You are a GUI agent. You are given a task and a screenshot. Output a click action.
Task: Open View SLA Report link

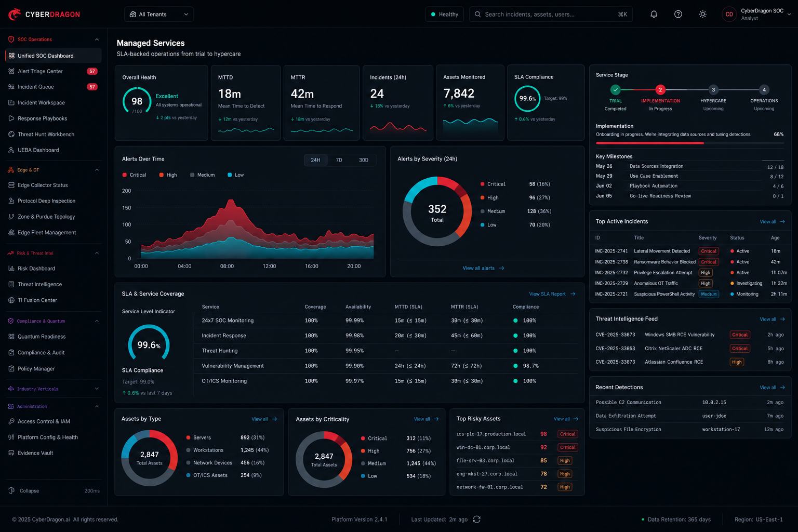[552, 294]
